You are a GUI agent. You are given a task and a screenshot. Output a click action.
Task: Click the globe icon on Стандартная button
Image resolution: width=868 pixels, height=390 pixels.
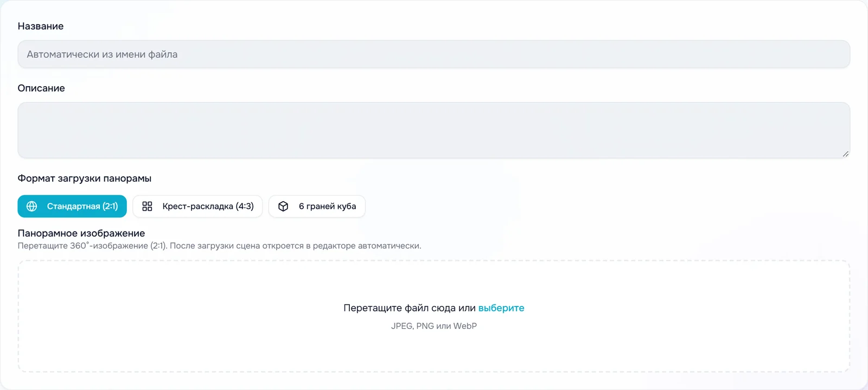coord(32,206)
